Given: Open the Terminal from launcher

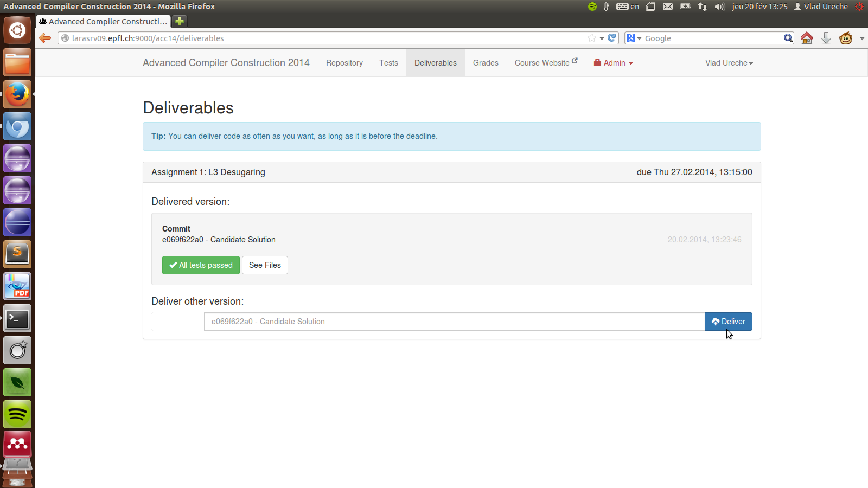Looking at the screenshot, I should 17,318.
